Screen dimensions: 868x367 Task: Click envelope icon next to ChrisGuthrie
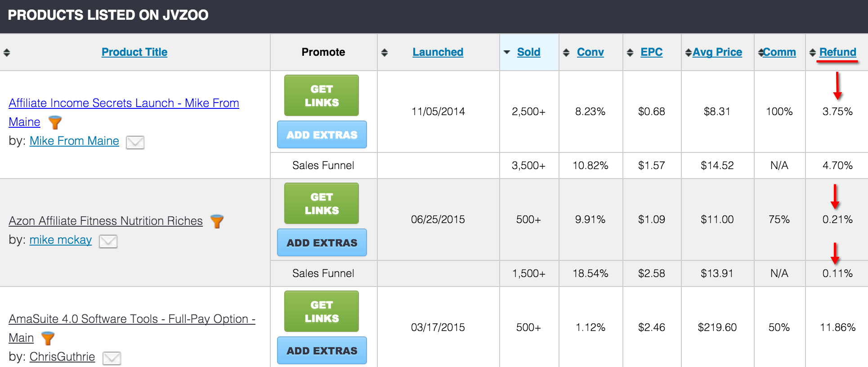click(x=112, y=358)
